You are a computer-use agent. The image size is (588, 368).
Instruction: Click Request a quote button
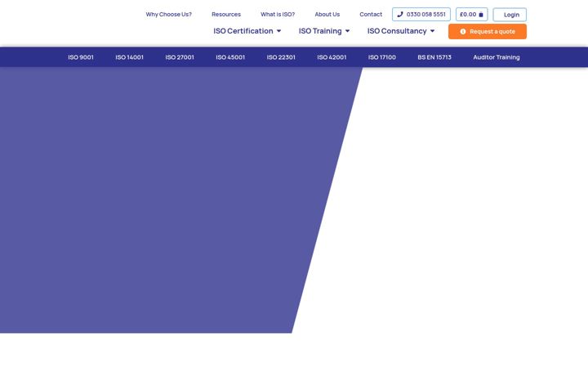click(x=488, y=32)
